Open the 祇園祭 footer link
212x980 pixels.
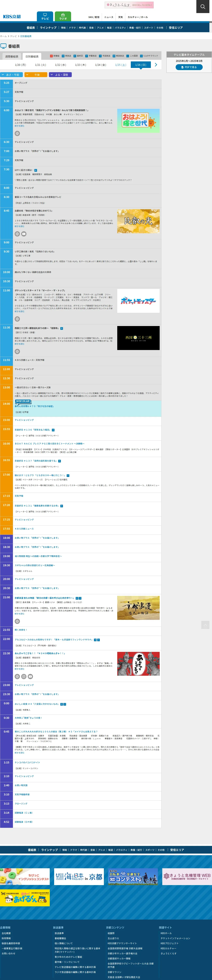coord(111,933)
